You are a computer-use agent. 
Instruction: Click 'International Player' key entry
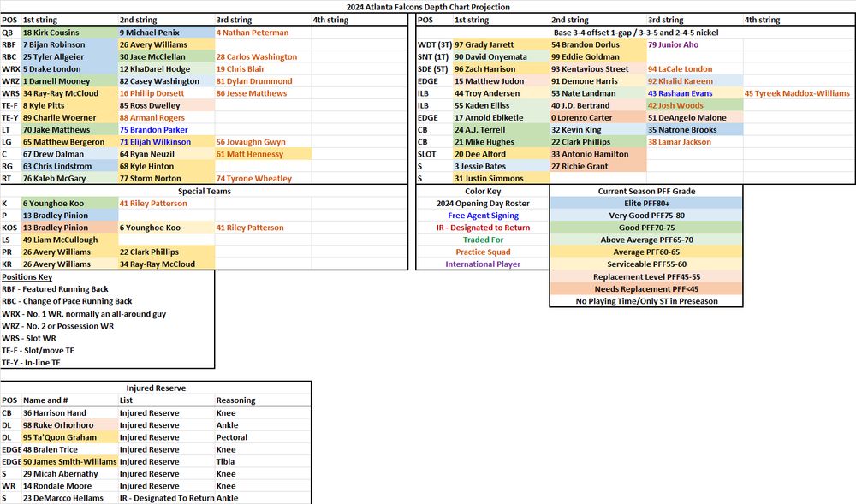point(483,264)
